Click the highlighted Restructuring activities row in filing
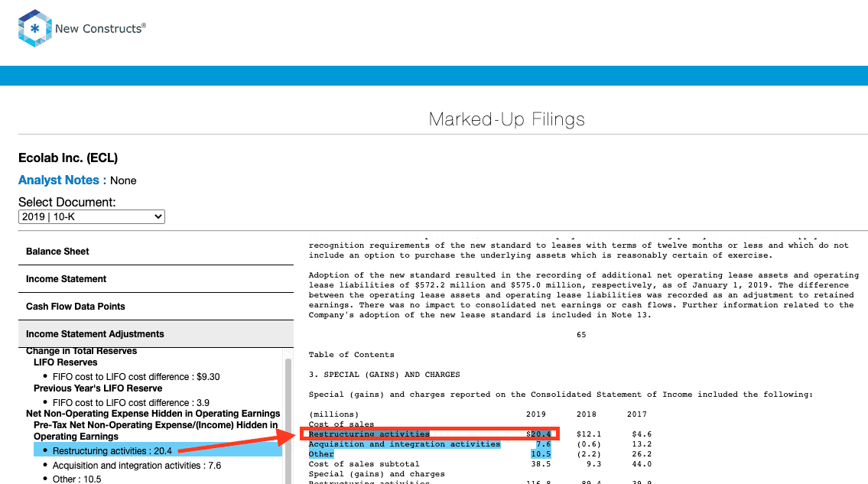The width and height of the screenshot is (868, 484). pyautogui.click(x=430, y=434)
